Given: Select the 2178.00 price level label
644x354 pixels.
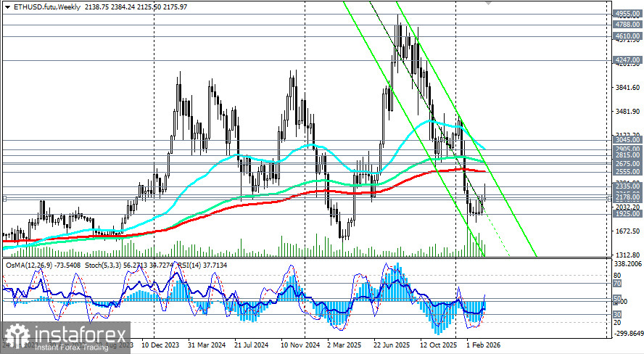Looking at the screenshot, I should tap(627, 197).
